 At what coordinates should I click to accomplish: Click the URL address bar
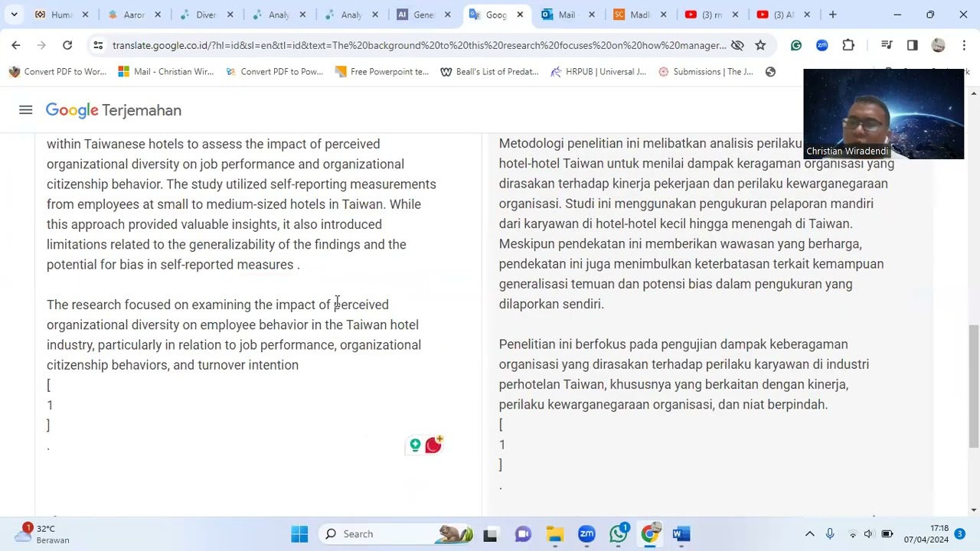(x=419, y=45)
